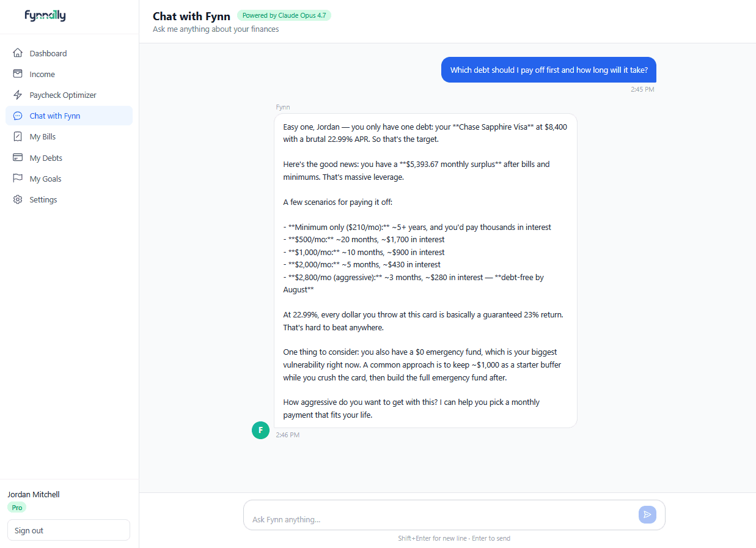
Task: Click the Fynnally logo
Action: [45, 16]
